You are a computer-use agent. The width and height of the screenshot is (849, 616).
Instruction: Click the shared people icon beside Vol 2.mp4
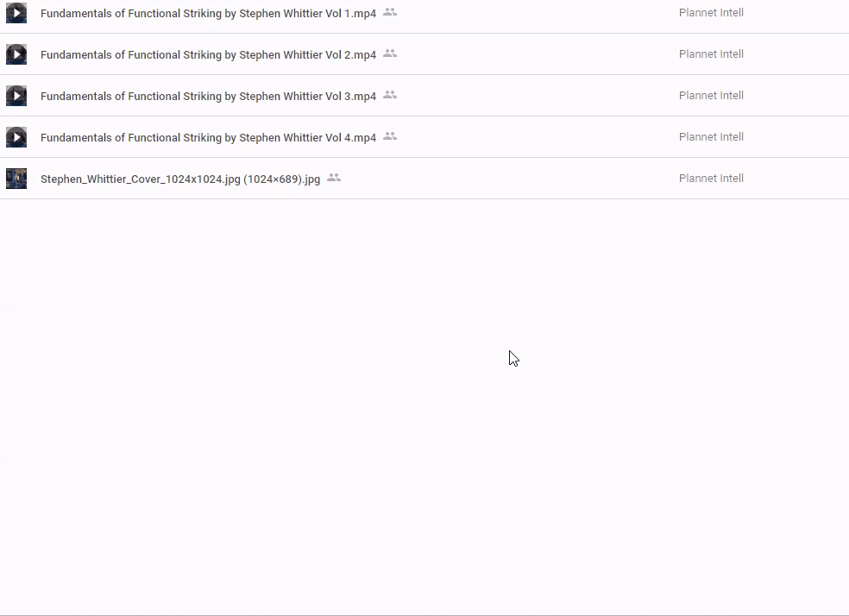click(390, 53)
